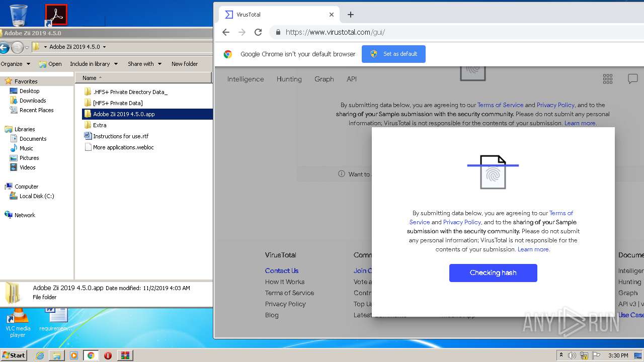This screenshot has width=644, height=362.
Task: Open the VLC media player desktop shortcut
Action: (x=18, y=323)
